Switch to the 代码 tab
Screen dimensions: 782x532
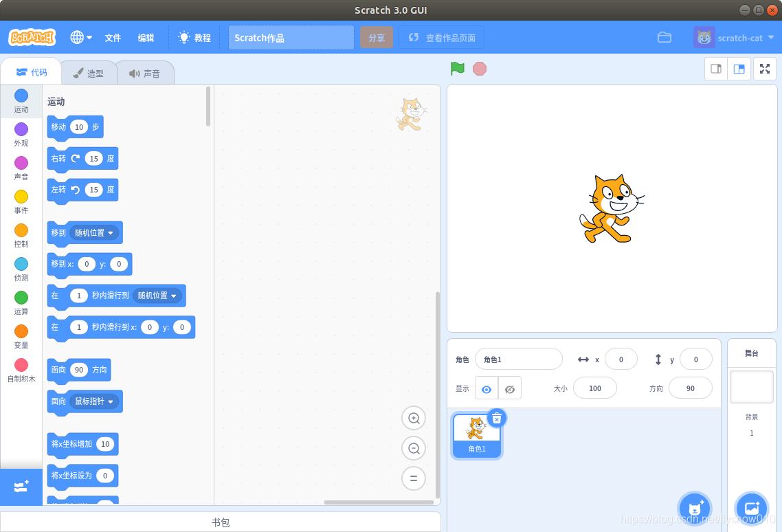click(x=32, y=72)
